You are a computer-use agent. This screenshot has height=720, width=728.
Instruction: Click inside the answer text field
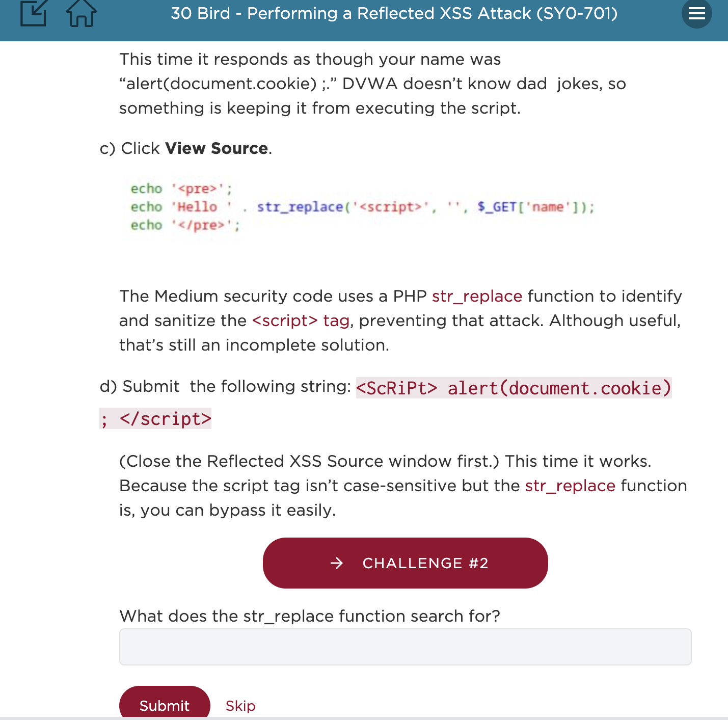405,647
